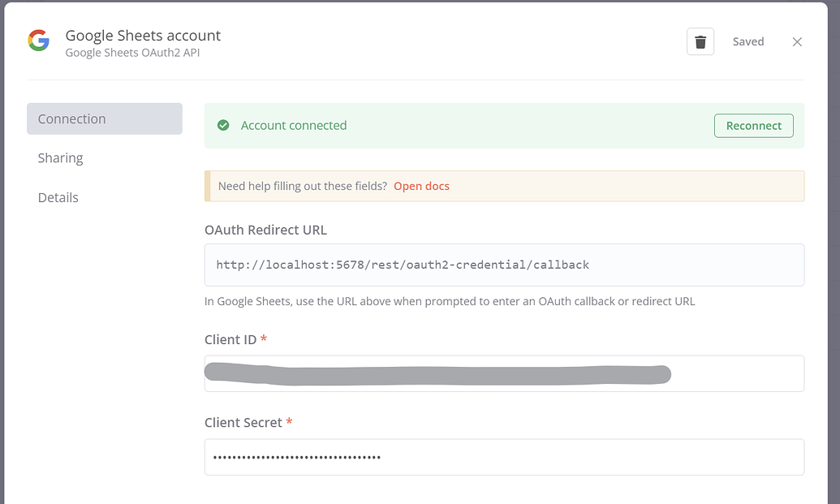Rename the Google Sheets account title
The height and width of the screenshot is (504, 840).
143,36
